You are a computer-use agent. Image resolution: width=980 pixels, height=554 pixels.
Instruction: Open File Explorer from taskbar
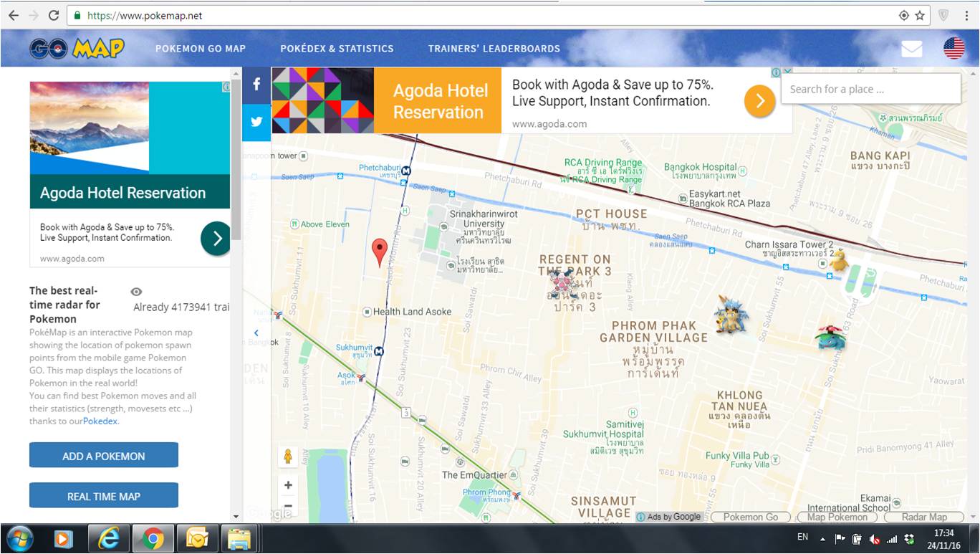click(x=239, y=538)
